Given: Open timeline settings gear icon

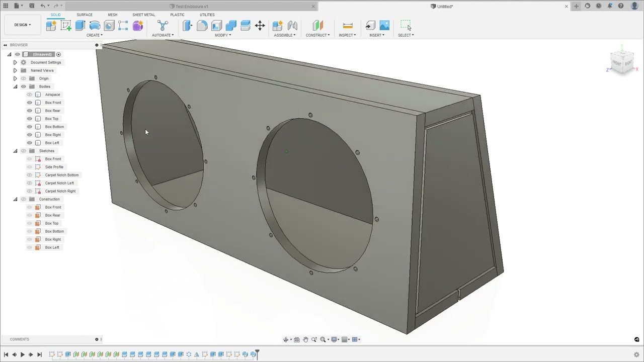Looking at the screenshot, I should click(636, 354).
